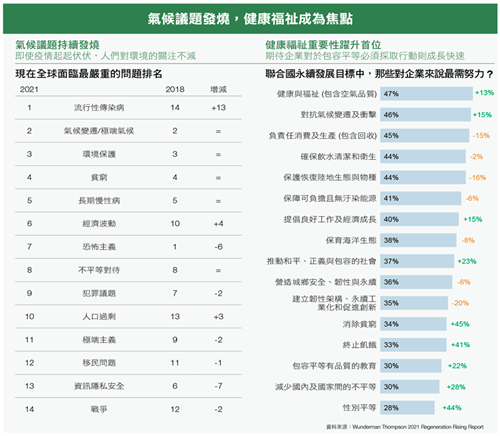
Task: Click the 氣候變遷/極端氣候 ranking row
Action: coord(128,131)
